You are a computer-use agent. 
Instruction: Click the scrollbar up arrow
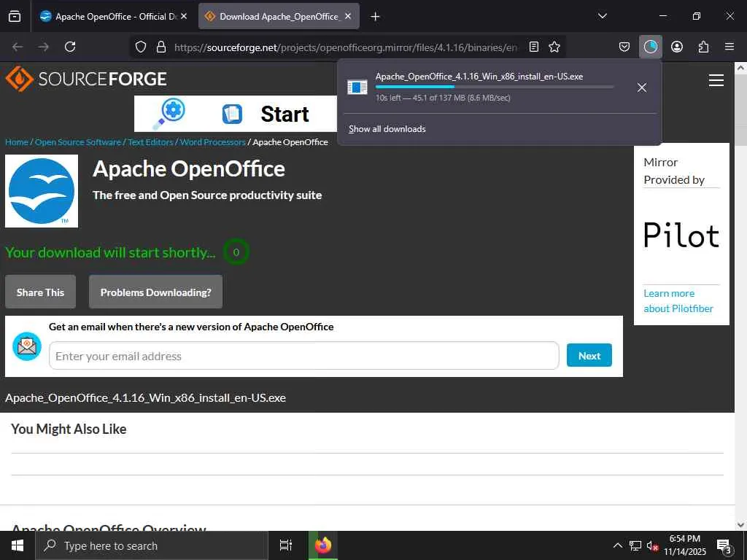(x=740, y=68)
